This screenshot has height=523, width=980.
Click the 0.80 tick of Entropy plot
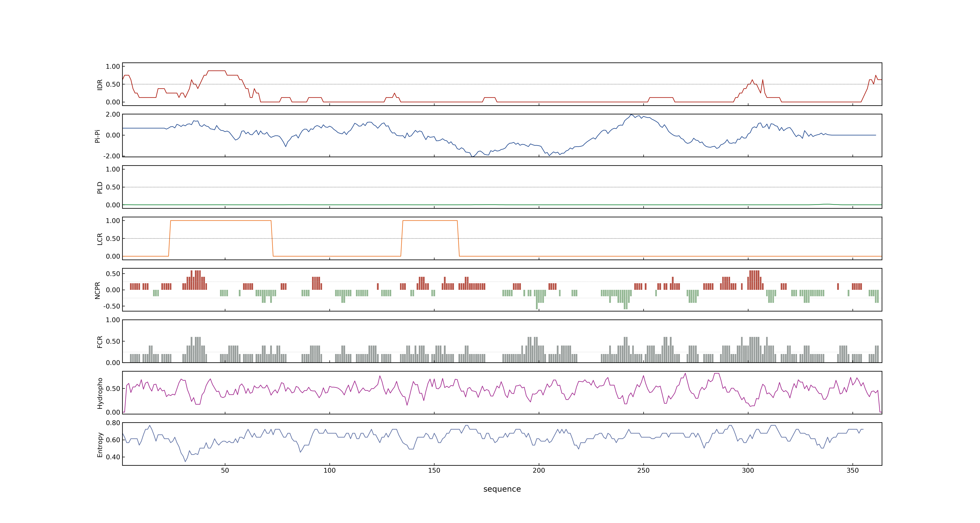click(x=113, y=423)
